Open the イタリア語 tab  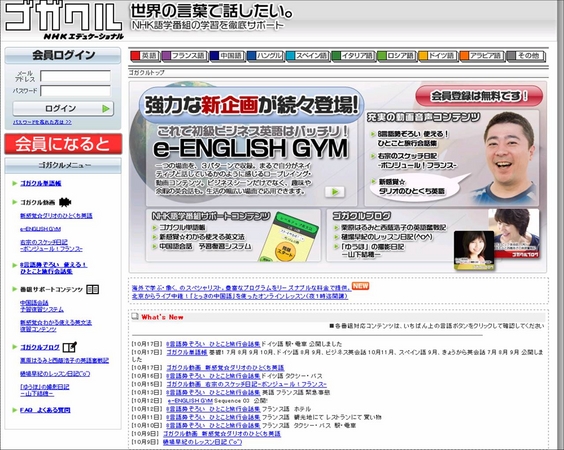tap(353, 56)
